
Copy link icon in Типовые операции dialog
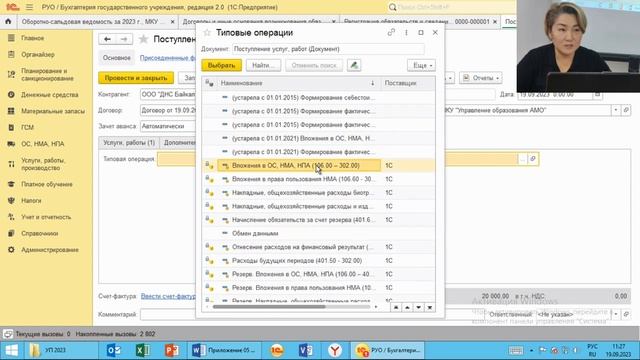(391, 32)
